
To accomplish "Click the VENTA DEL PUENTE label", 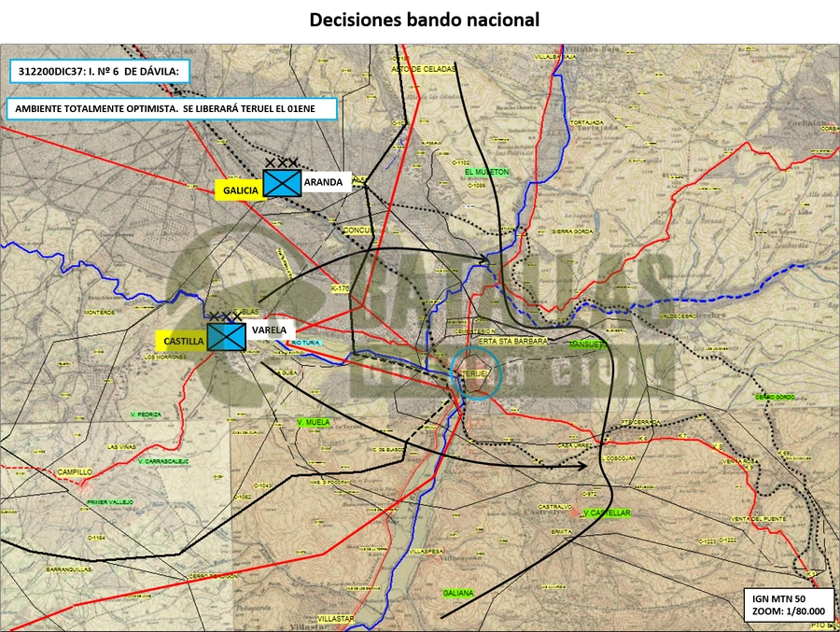I will (x=759, y=519).
